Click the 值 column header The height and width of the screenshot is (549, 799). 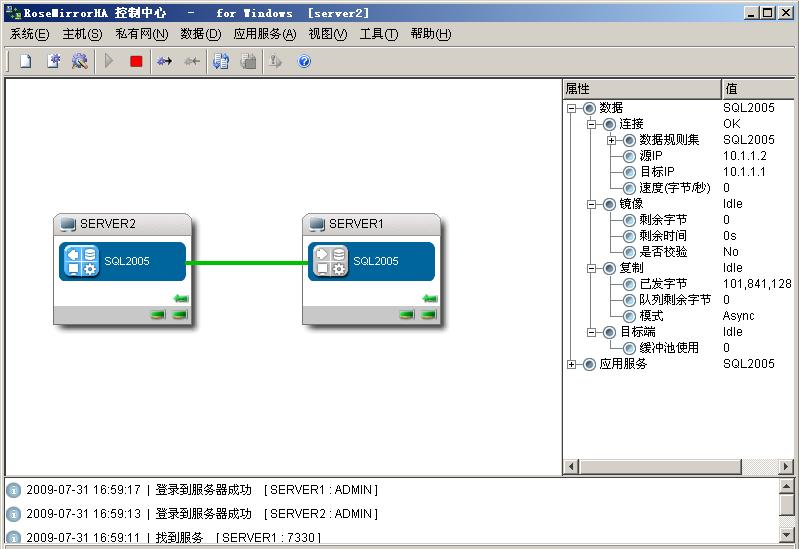pos(758,89)
